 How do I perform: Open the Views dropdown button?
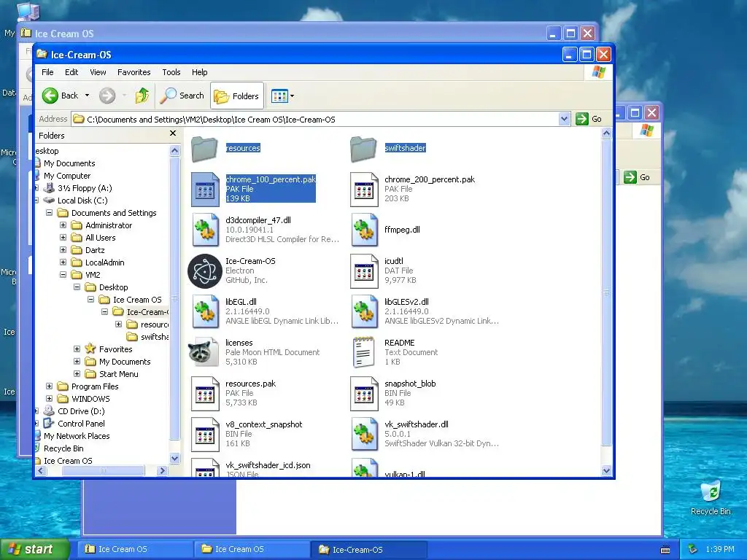pyautogui.click(x=282, y=96)
